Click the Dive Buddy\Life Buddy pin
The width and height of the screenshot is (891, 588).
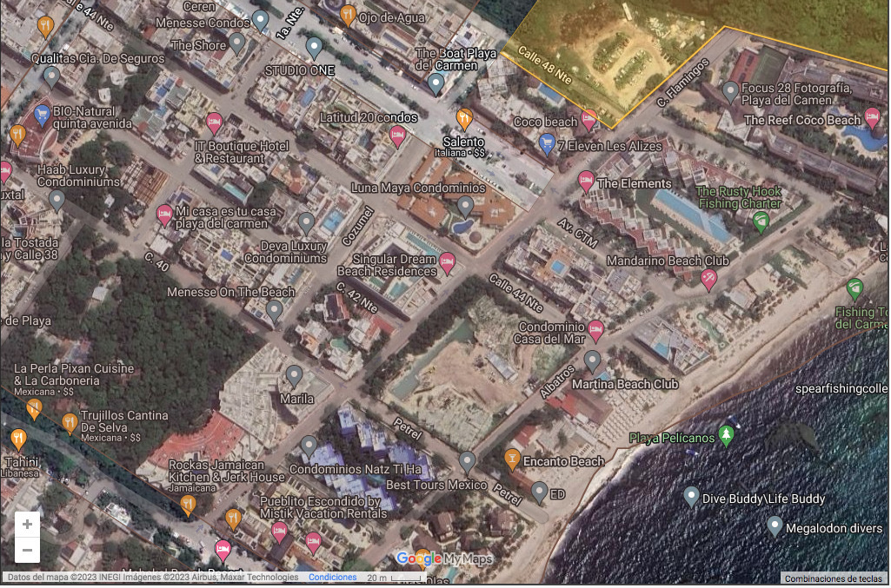point(691,497)
